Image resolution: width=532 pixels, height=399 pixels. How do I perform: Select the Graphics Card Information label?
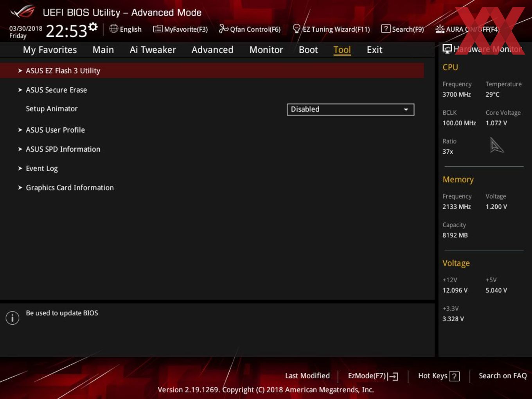pos(70,188)
